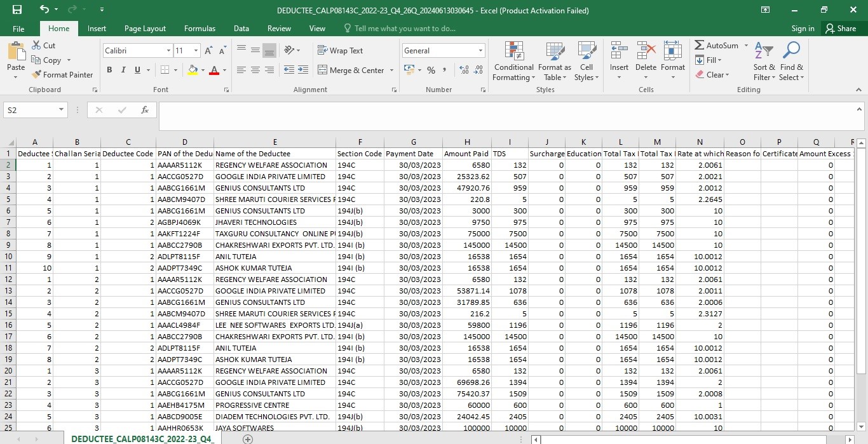The width and height of the screenshot is (868, 444).
Task: Open the Fill Color yellow swatch
Action: pos(193,70)
